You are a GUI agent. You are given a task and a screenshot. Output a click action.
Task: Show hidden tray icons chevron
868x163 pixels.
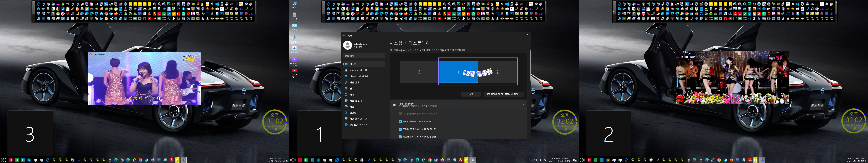530,160
